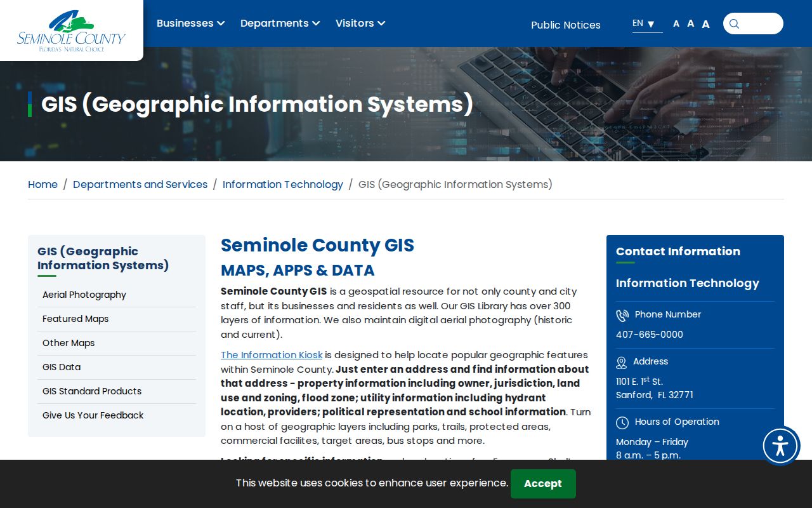Click the Seminole County GIS heading

[x=317, y=245]
